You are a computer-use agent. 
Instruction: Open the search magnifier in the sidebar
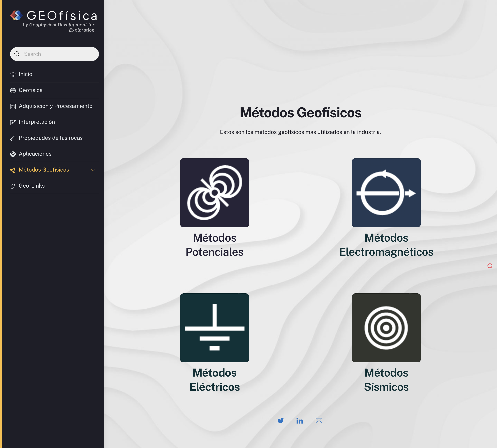[x=17, y=54]
